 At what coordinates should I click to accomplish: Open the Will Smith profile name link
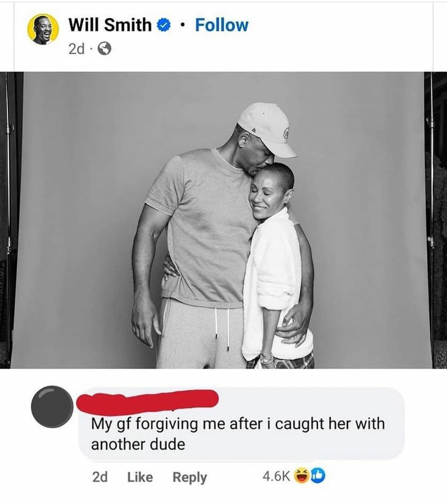[110, 25]
